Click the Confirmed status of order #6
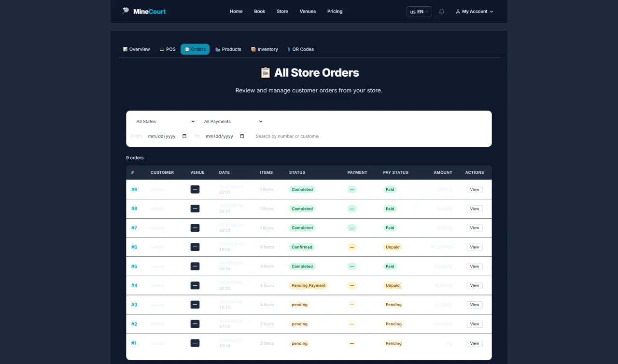This screenshot has height=364, width=618. click(x=302, y=247)
